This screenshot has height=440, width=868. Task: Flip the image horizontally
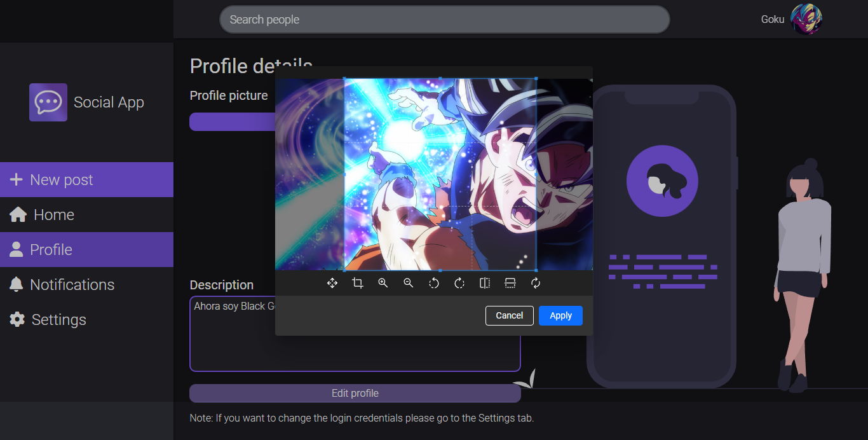485,283
